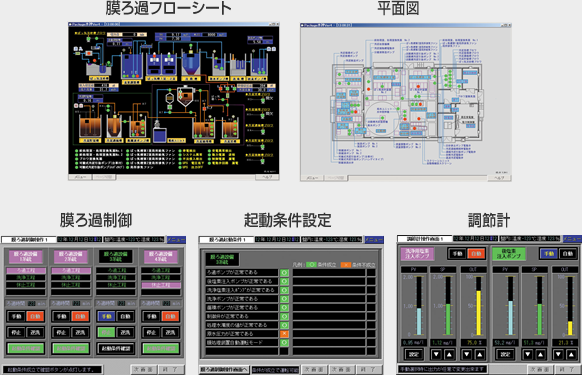Image resolution: width=582 pixels, height=375 pixels.
Task: Click the green circle status beside ろ過ポンプが正常である
Action: pyautogui.click(x=284, y=272)
